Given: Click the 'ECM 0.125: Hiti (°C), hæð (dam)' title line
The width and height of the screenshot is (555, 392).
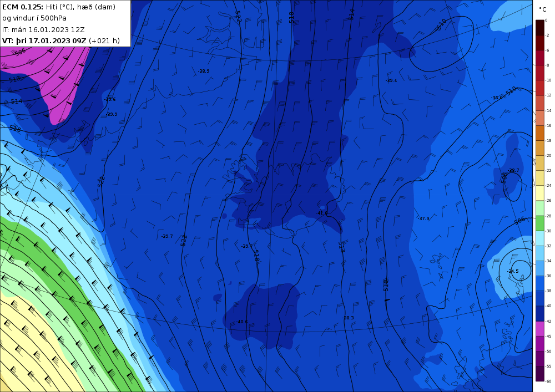Looking at the screenshot, I should coord(59,7).
